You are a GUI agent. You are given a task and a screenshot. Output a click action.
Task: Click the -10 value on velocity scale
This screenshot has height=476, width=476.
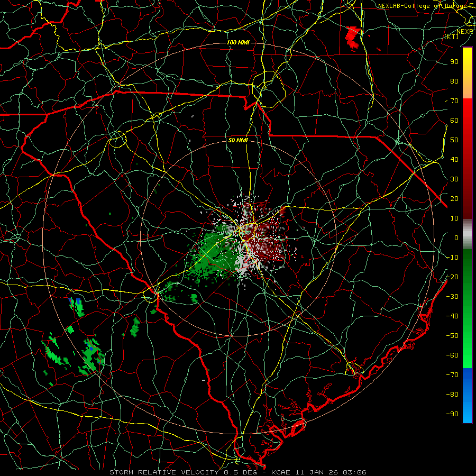point(452,258)
